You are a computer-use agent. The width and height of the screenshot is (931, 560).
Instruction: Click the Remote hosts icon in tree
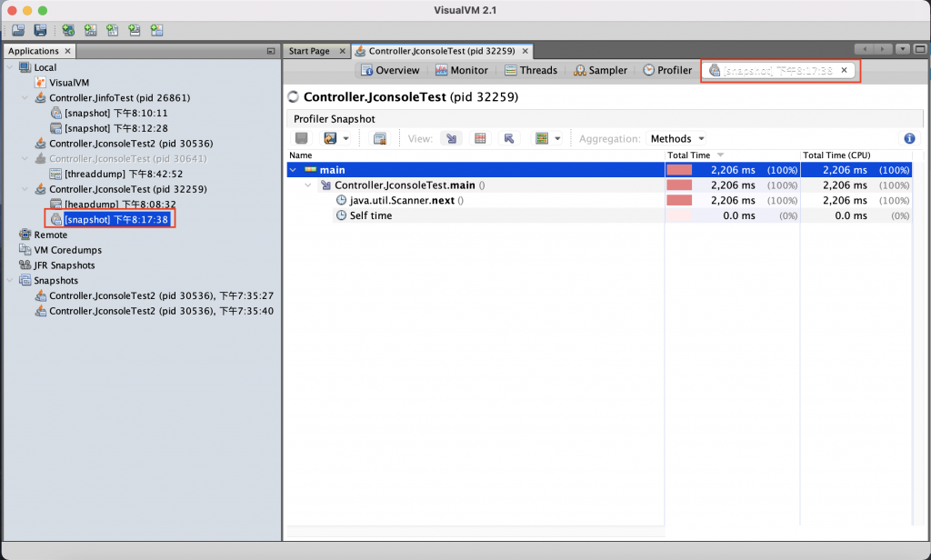[x=25, y=235]
